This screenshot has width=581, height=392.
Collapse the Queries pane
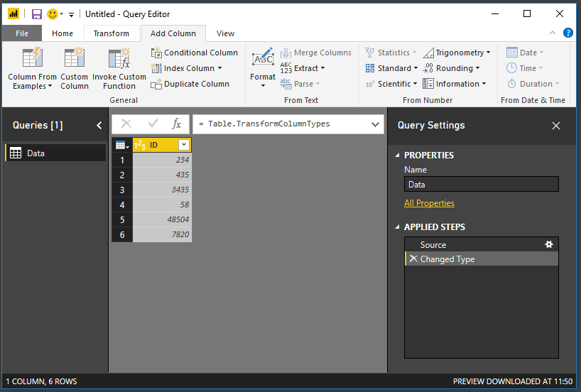click(99, 126)
